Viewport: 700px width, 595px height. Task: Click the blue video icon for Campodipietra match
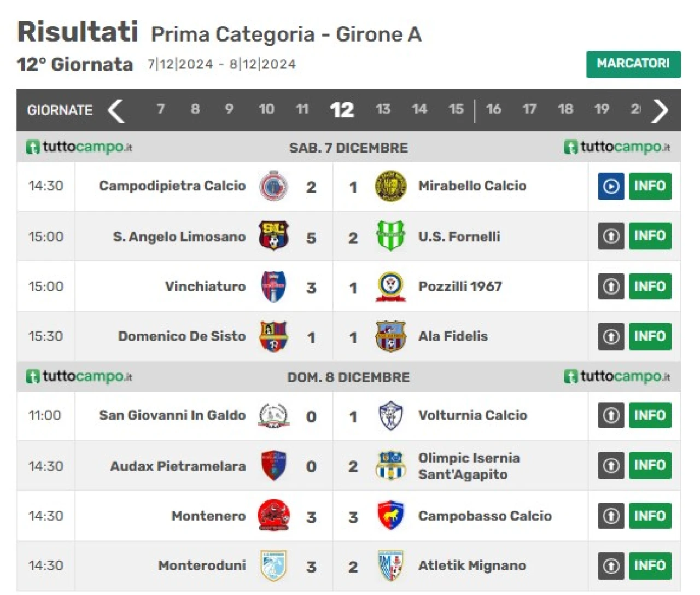click(611, 186)
